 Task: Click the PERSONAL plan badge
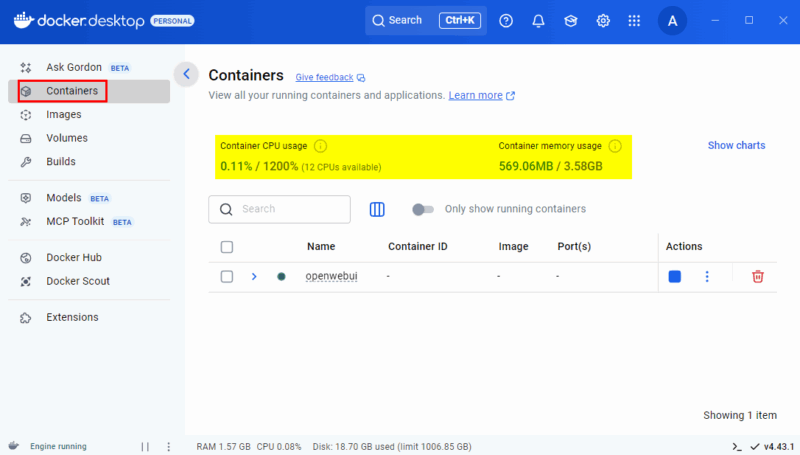[x=172, y=21]
